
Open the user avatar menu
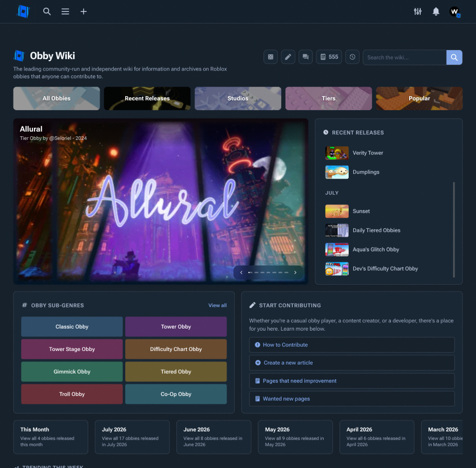coord(455,12)
